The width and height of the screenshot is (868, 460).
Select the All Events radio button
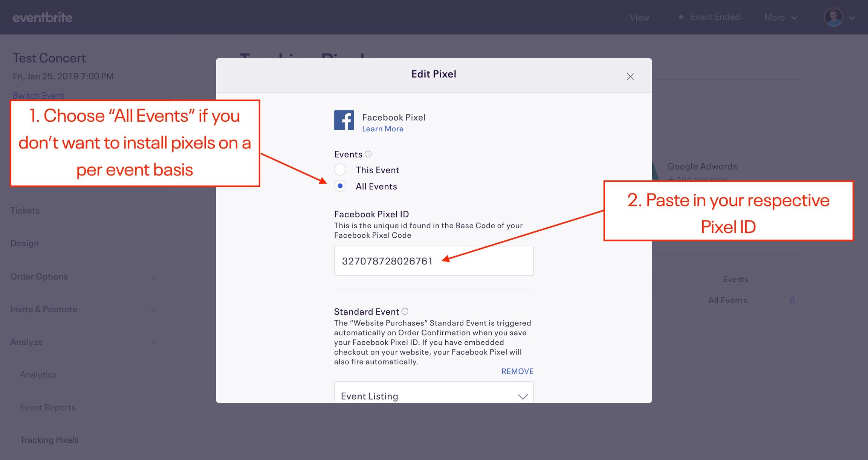coord(340,186)
